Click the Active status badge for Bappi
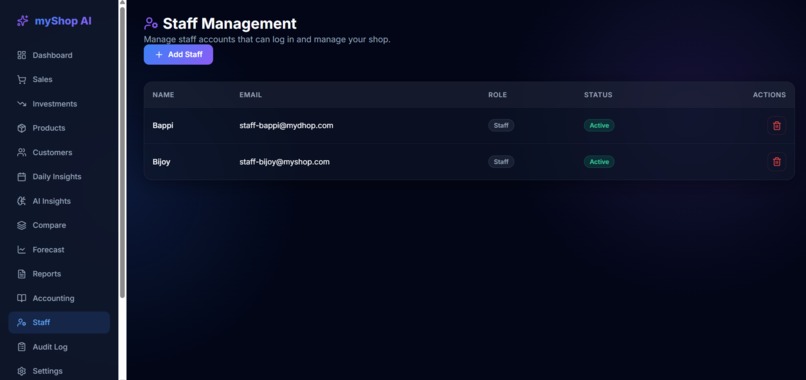This screenshot has width=806, height=380. click(x=599, y=125)
